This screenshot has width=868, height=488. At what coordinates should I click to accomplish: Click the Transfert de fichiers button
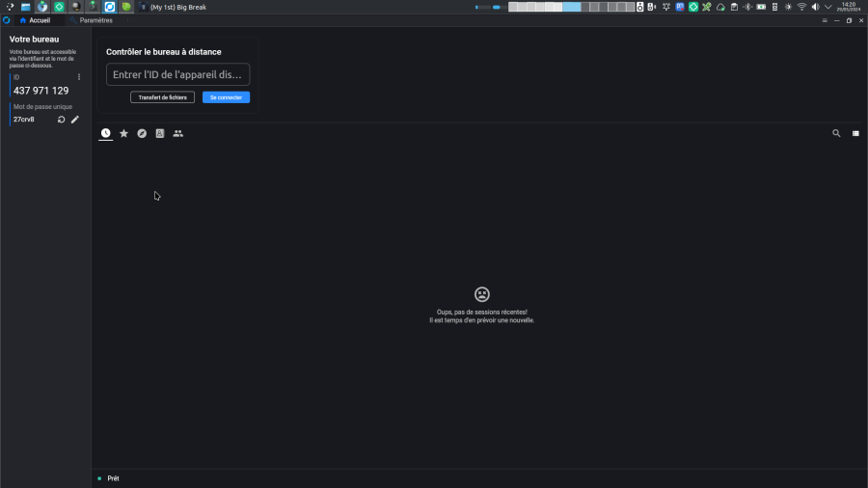pyautogui.click(x=162, y=97)
